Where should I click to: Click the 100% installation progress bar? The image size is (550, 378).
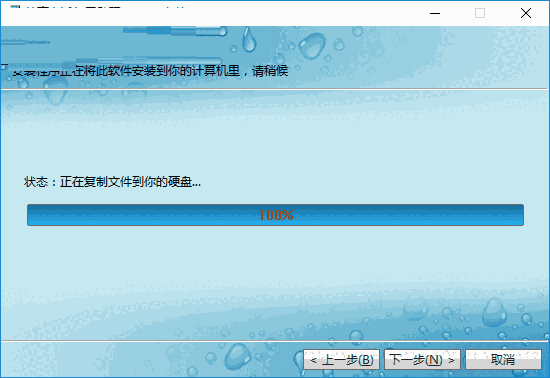[275, 215]
